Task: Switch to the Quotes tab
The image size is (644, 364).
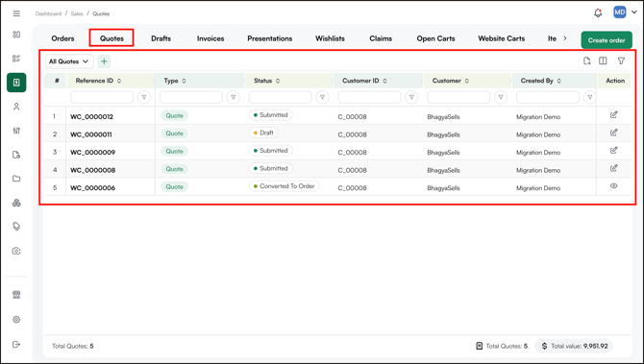Action: coord(111,38)
